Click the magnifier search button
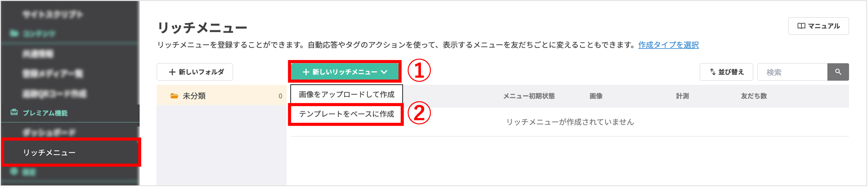The image size is (868, 187). (x=838, y=72)
